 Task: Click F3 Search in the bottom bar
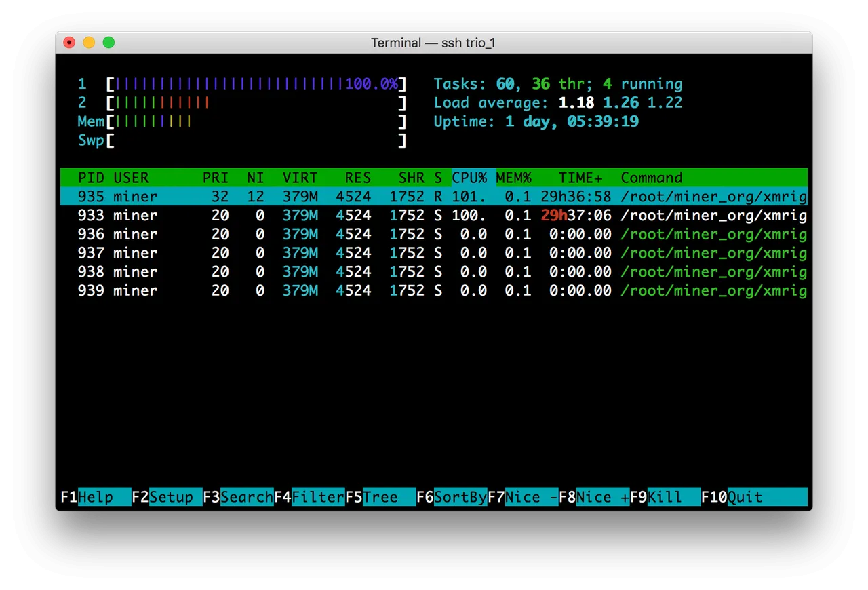238,497
